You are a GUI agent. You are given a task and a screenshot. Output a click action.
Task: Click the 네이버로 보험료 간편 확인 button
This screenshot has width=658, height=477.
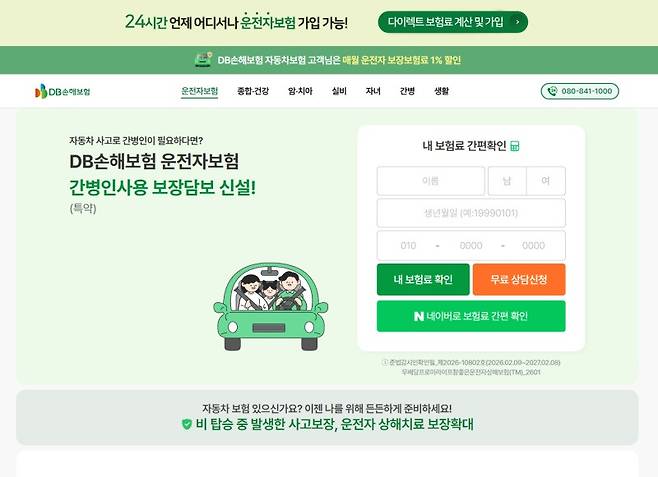coord(471,316)
